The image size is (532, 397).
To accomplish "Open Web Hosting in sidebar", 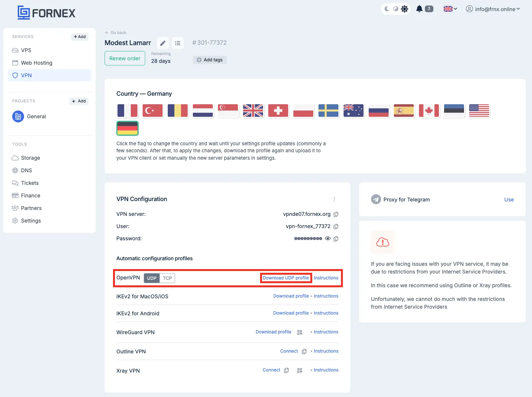I will (50, 63).
